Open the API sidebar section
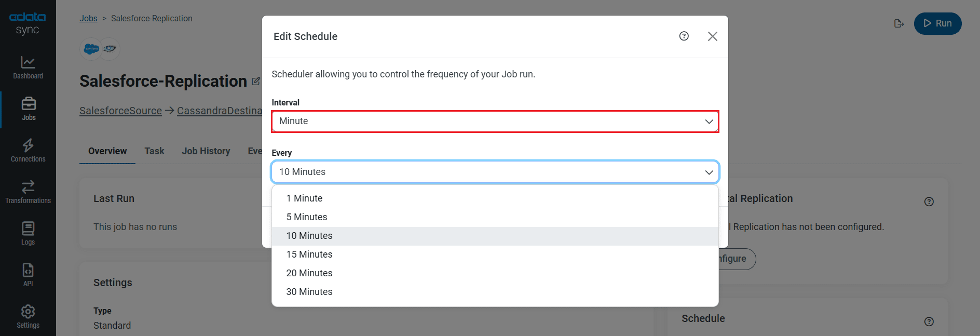The width and height of the screenshot is (980, 336). (x=28, y=275)
